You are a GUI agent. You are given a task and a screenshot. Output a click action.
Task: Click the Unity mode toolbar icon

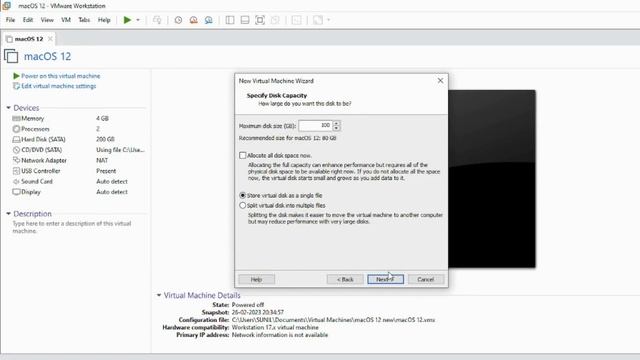coord(275,20)
